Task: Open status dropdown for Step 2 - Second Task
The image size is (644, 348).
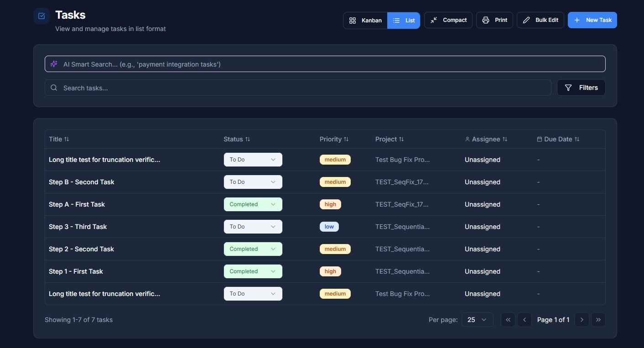Action: click(x=253, y=249)
